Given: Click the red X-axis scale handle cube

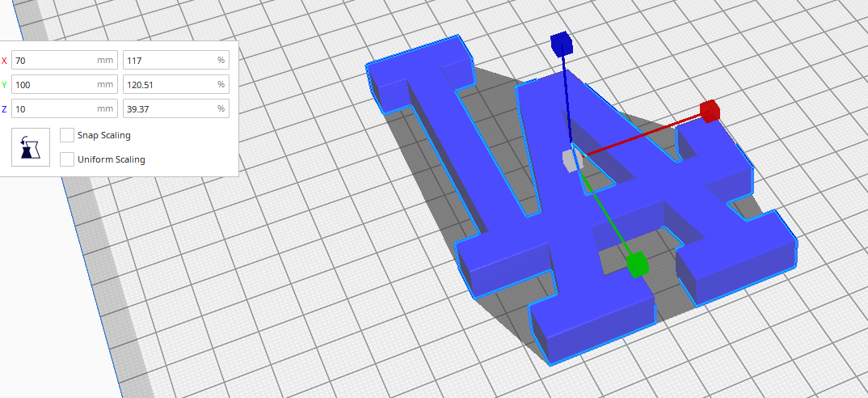Looking at the screenshot, I should tap(710, 112).
